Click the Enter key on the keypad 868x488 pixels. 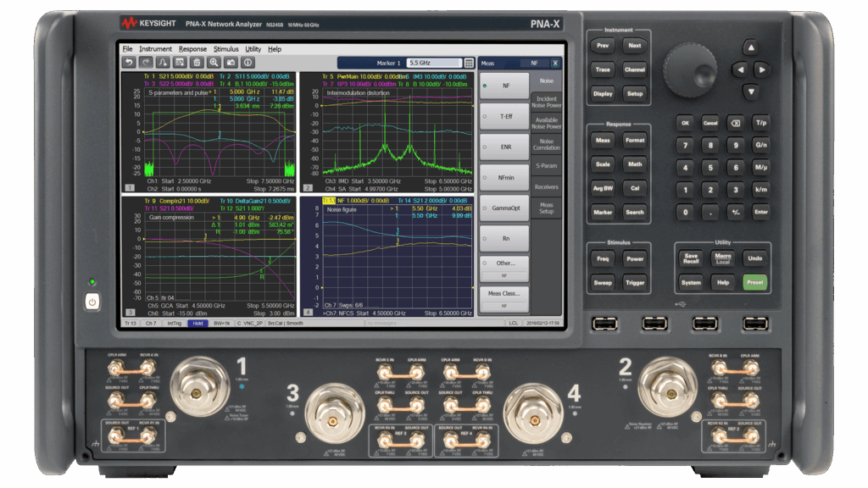(761, 212)
